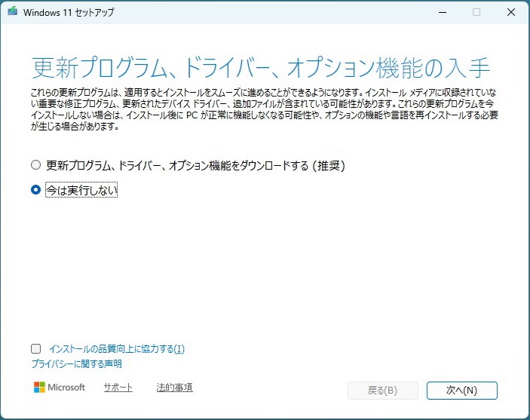Open the プライバシーに関する声明 link

76,364
